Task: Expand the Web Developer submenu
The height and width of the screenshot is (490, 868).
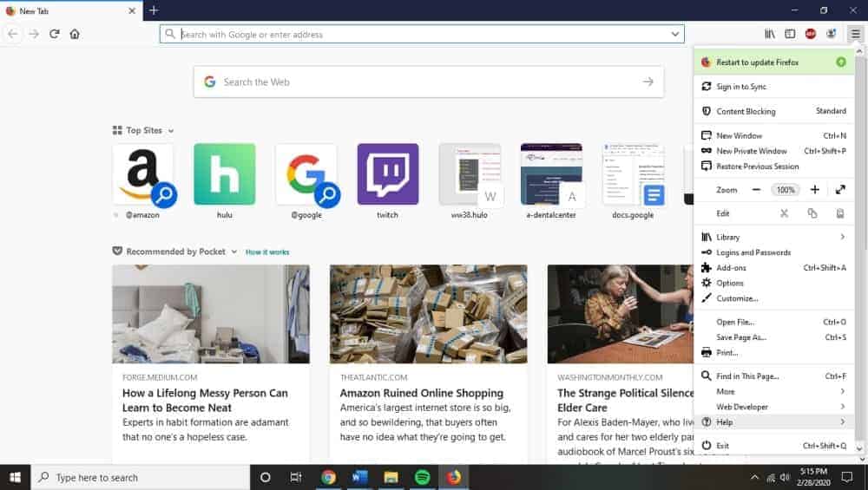Action: pyautogui.click(x=774, y=407)
